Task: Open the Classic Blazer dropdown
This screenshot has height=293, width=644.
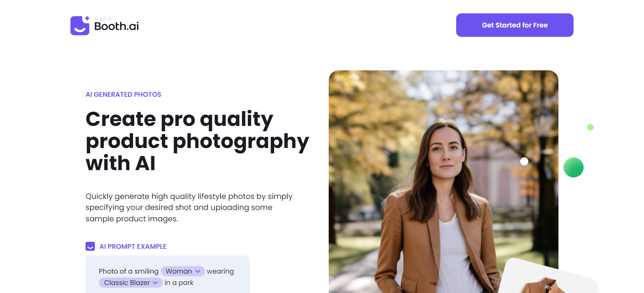Action: point(131,283)
